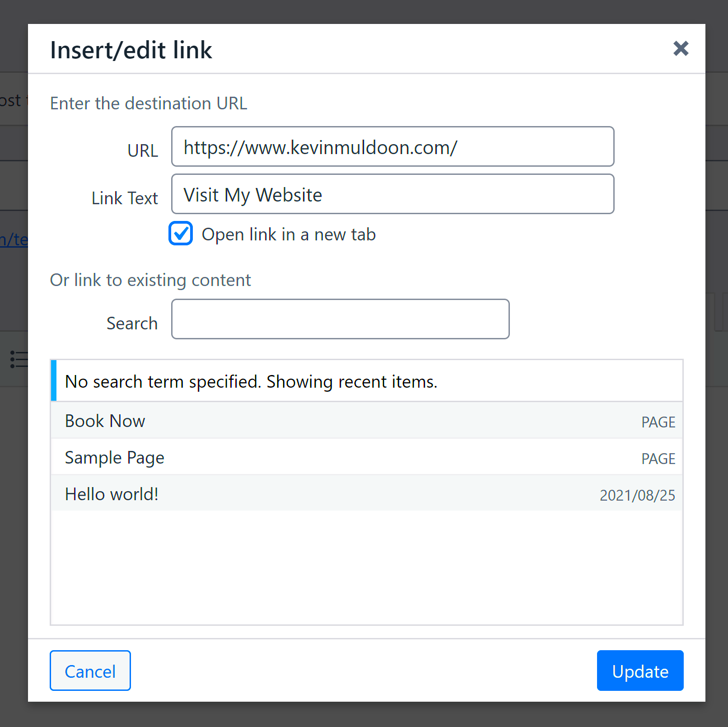Close the Insert/edit link dialog
This screenshot has height=727, width=728.
(x=681, y=48)
